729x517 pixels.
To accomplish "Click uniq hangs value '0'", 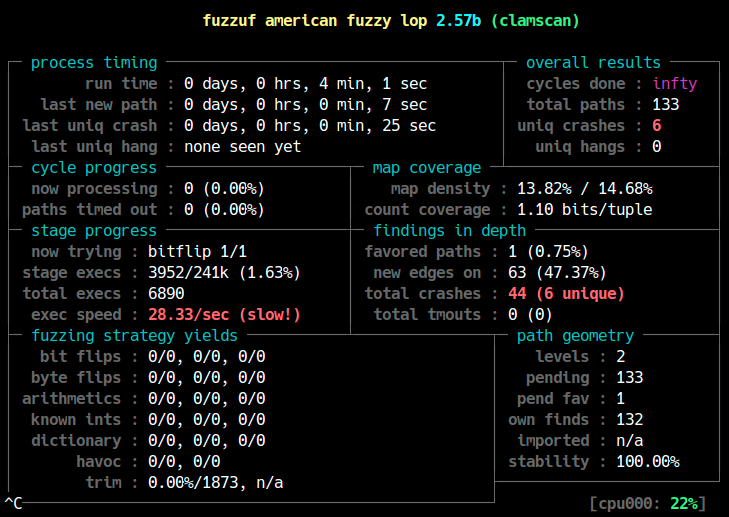I will (656, 147).
